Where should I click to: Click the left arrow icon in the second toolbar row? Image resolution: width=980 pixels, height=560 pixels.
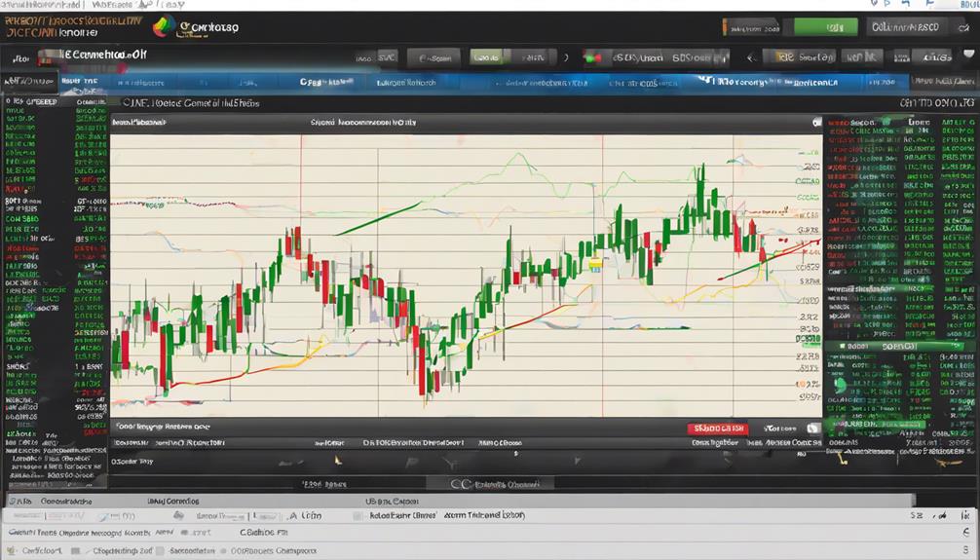(751, 58)
